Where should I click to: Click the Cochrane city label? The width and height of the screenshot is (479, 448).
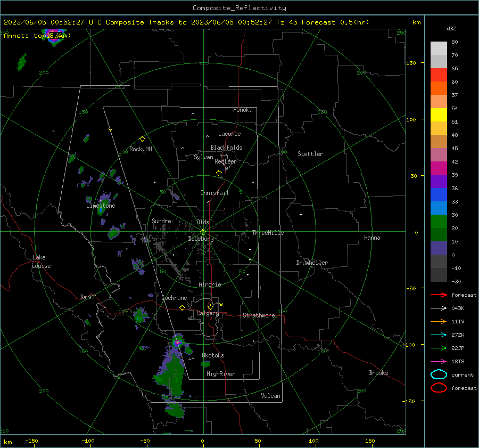(x=174, y=298)
